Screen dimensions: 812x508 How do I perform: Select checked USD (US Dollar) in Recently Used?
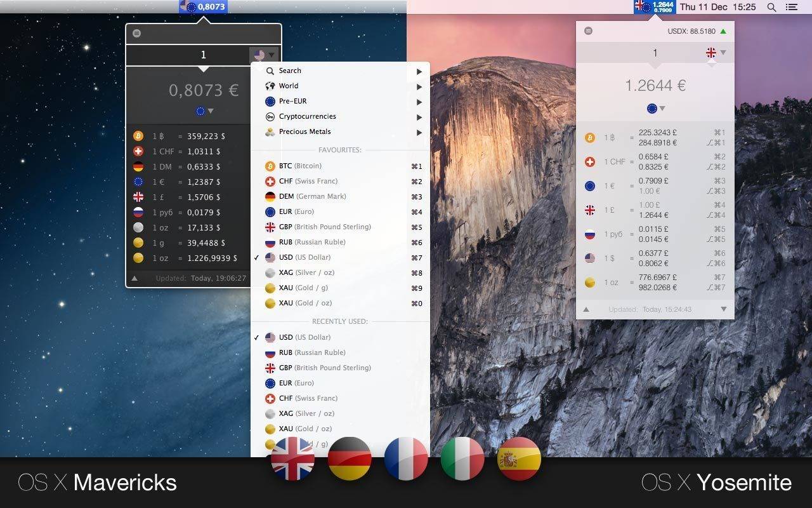[x=340, y=337]
